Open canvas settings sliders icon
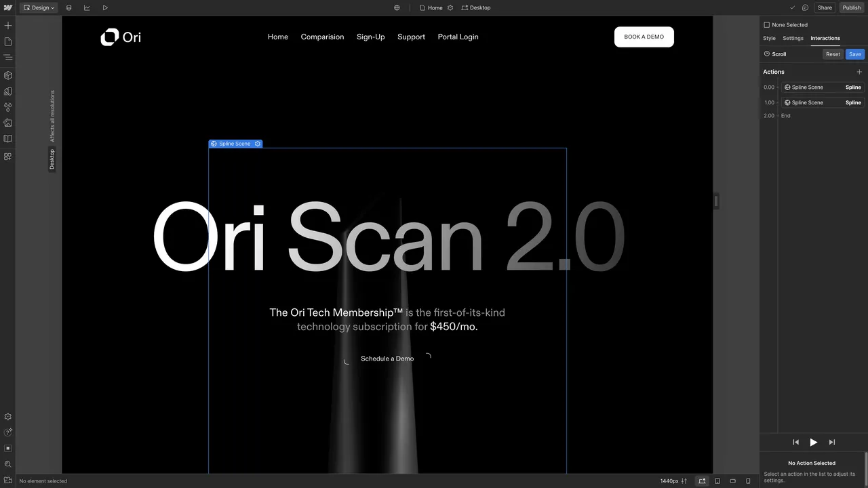Viewport: 868px width, 488px height. tap(684, 481)
